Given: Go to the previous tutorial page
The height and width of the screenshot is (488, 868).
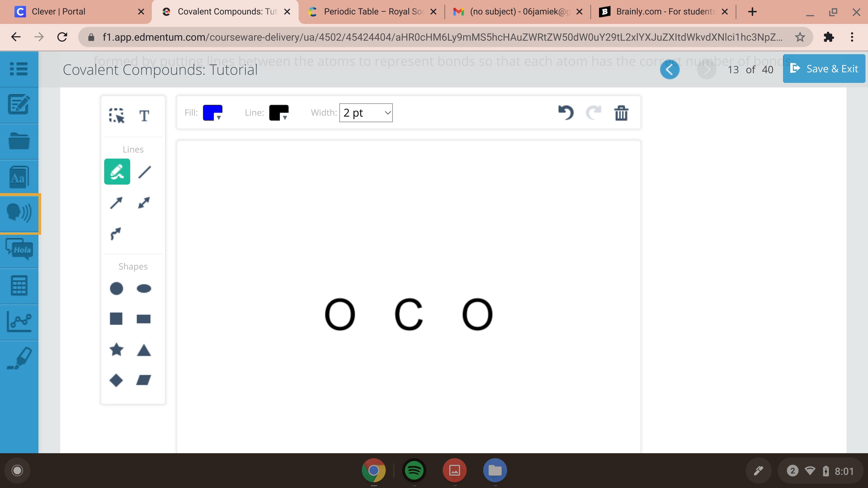Looking at the screenshot, I should click(670, 70).
